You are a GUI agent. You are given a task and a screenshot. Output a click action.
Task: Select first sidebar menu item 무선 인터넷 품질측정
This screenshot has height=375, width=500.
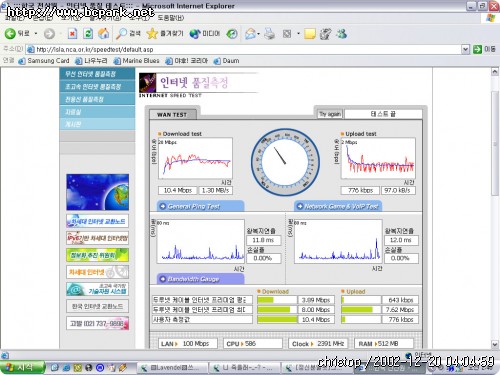(x=97, y=74)
